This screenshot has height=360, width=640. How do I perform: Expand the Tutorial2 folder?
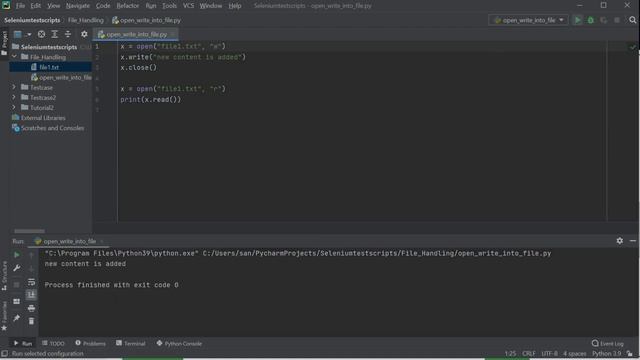click(14, 107)
